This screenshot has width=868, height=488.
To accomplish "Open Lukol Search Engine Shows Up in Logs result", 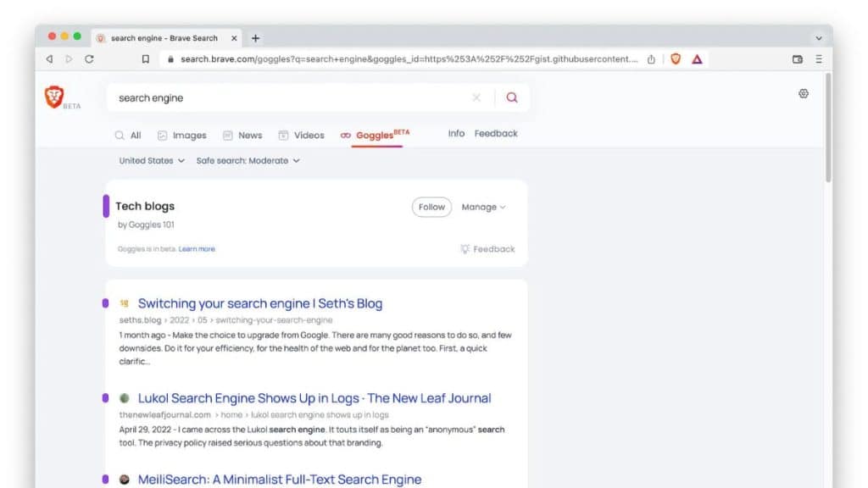I will coord(314,398).
